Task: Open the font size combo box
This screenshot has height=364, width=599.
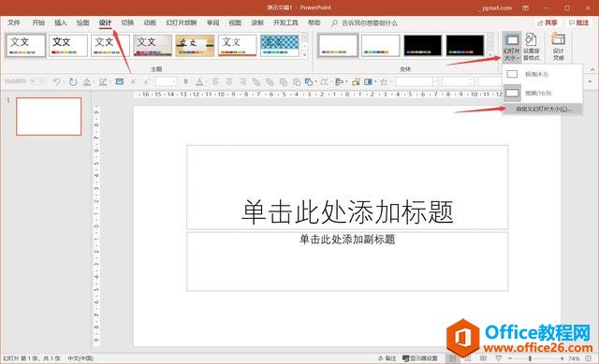Action: pyautogui.click(x=166, y=81)
